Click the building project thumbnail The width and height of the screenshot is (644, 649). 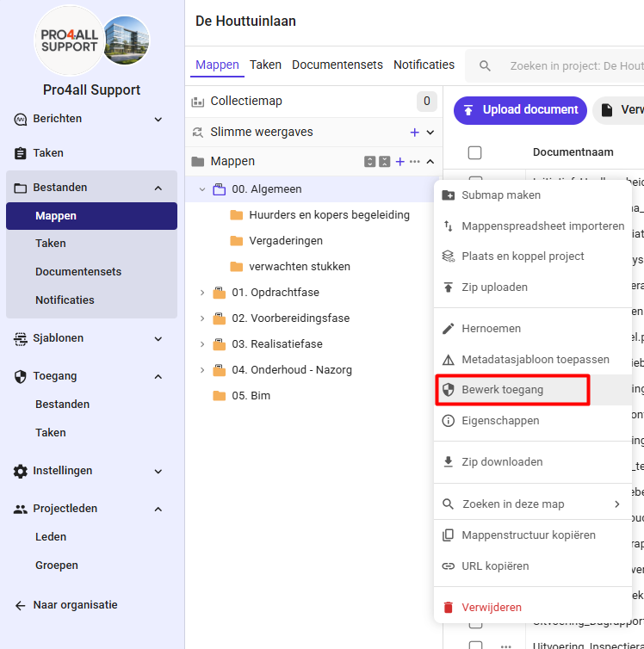126,40
